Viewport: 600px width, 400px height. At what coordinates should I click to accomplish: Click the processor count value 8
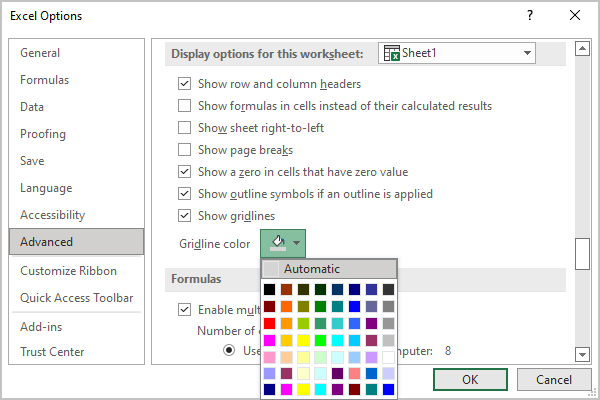tap(448, 351)
